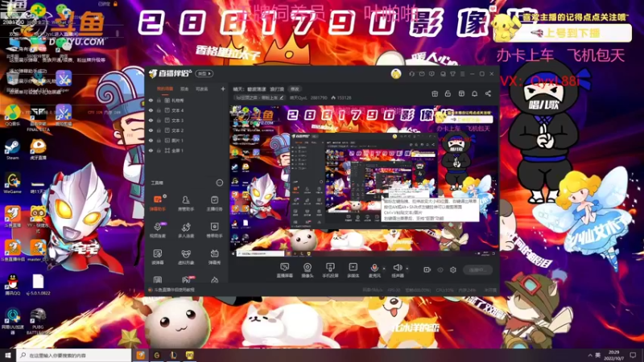Open the 多人连麦 tool
This screenshot has height=362, width=644.
[186, 230]
